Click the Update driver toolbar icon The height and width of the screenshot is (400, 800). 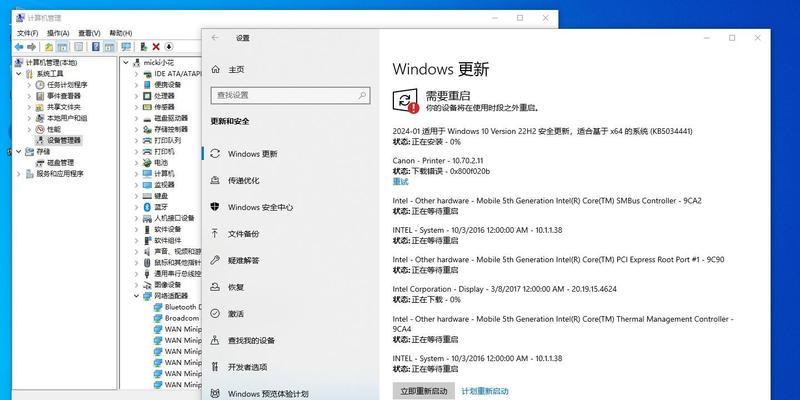[144, 47]
